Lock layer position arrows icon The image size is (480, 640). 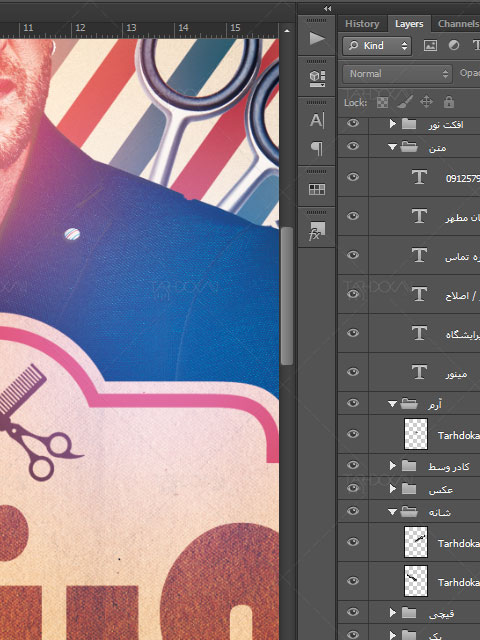point(427,102)
